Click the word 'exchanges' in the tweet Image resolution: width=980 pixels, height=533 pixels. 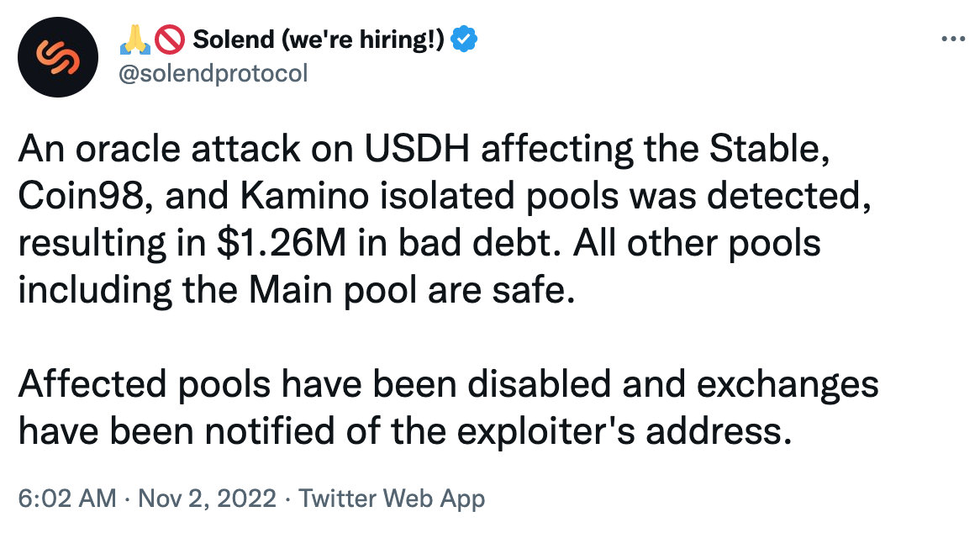[788, 384]
